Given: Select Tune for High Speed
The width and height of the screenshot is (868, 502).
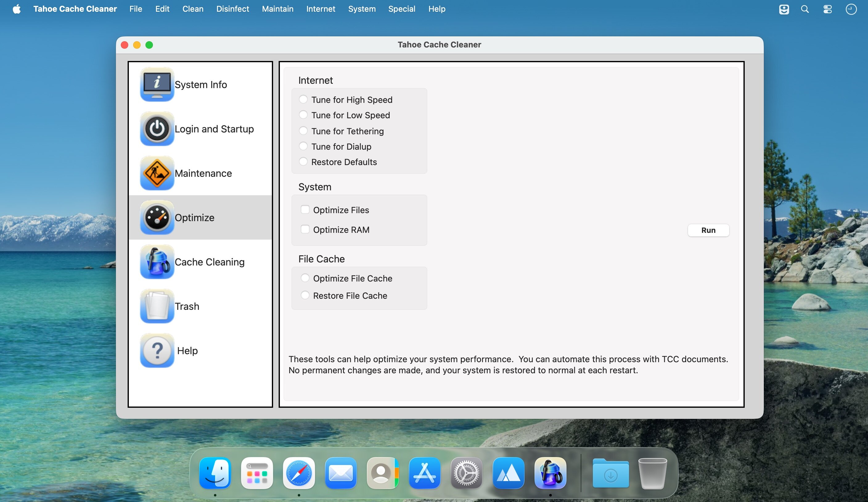Looking at the screenshot, I should click(303, 99).
